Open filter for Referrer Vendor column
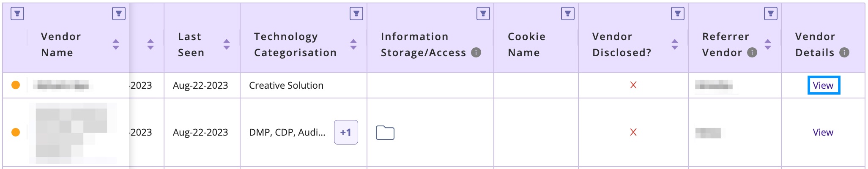868x169 pixels. pyautogui.click(x=771, y=14)
